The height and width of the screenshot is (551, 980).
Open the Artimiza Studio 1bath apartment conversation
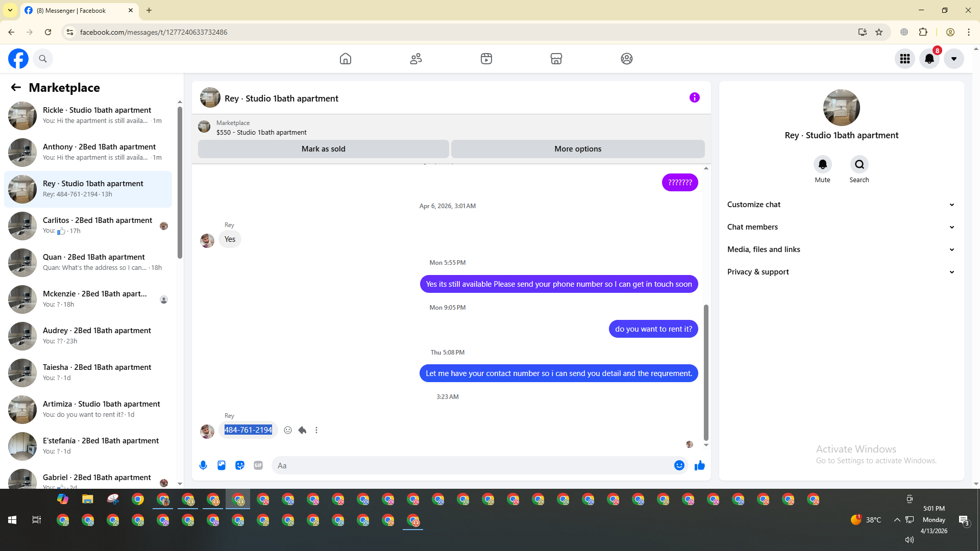pyautogui.click(x=88, y=409)
